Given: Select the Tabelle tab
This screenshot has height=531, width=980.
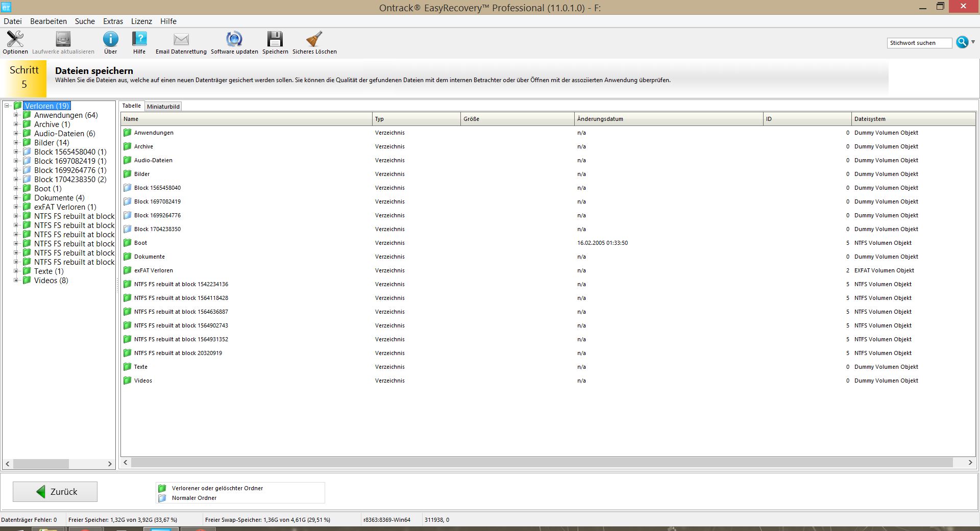Looking at the screenshot, I should [x=132, y=106].
